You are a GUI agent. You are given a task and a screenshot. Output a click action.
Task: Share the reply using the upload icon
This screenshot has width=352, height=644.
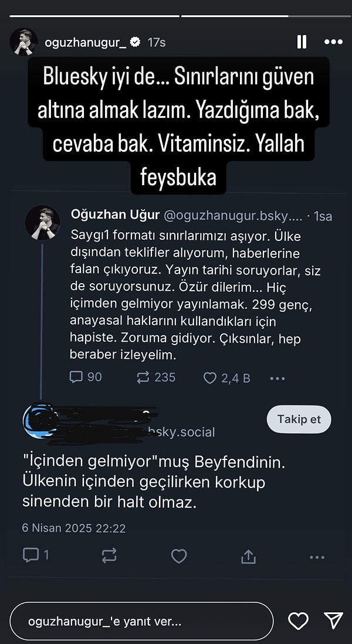(248, 556)
